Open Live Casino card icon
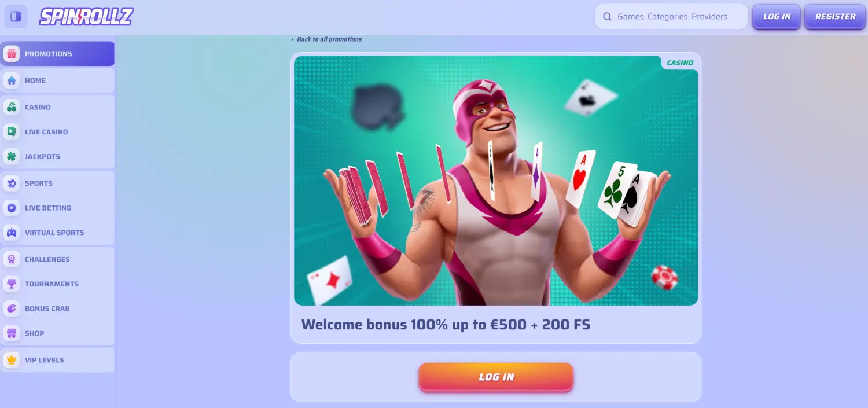The image size is (868, 408). coord(12,132)
